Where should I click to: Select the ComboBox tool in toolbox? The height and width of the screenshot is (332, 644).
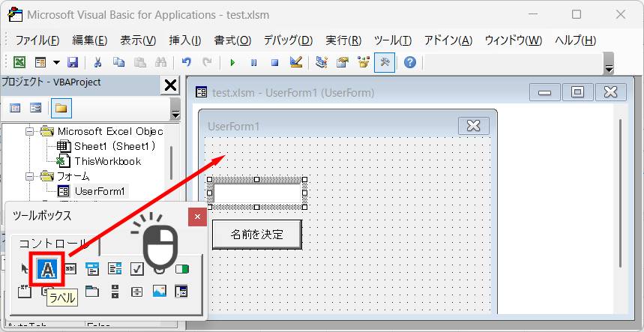(92, 269)
